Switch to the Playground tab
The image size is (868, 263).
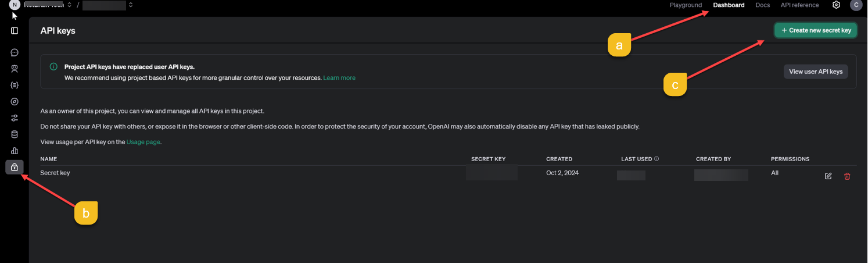point(686,5)
